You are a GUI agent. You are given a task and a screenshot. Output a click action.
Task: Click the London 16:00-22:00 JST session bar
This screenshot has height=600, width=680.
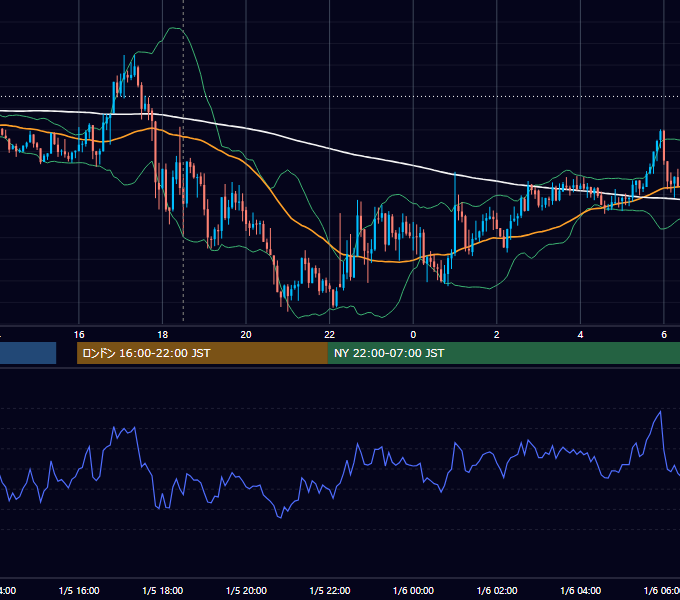tap(202, 353)
